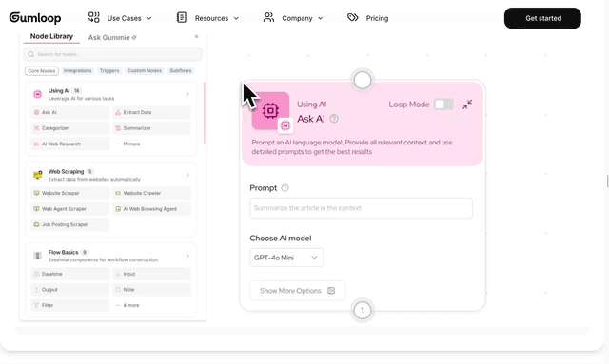Click the Using AI category icon
609x364 pixels.
coord(38,94)
